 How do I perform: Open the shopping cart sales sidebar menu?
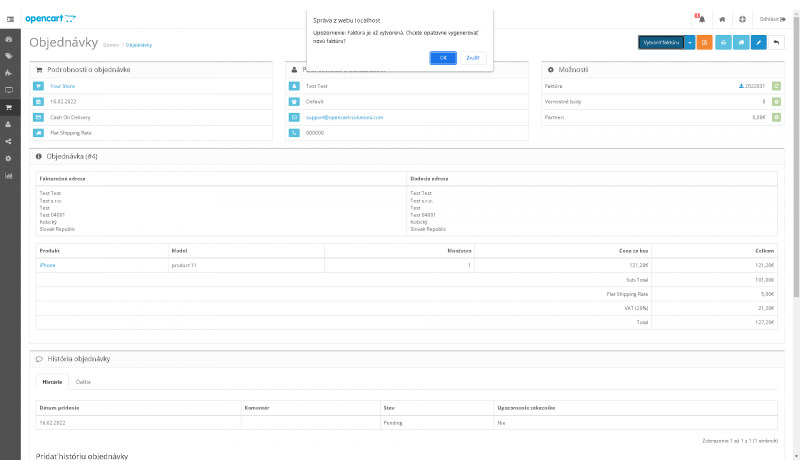[x=9, y=107]
